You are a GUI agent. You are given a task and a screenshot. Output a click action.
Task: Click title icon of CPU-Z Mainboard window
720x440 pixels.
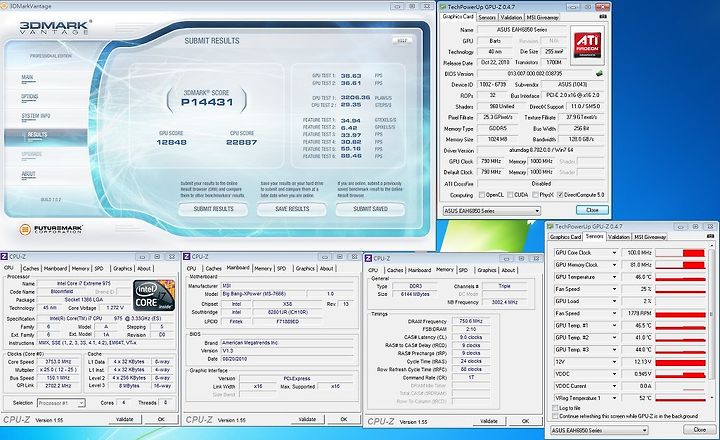coord(187,256)
